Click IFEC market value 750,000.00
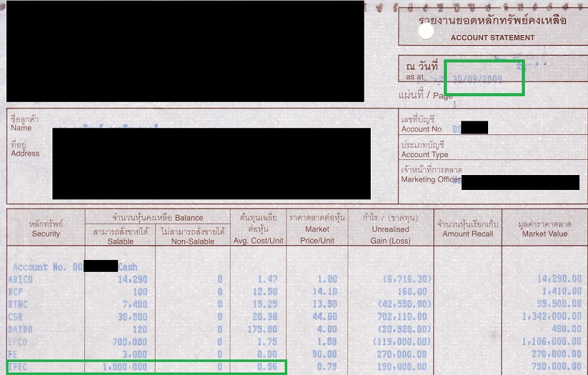 click(557, 367)
